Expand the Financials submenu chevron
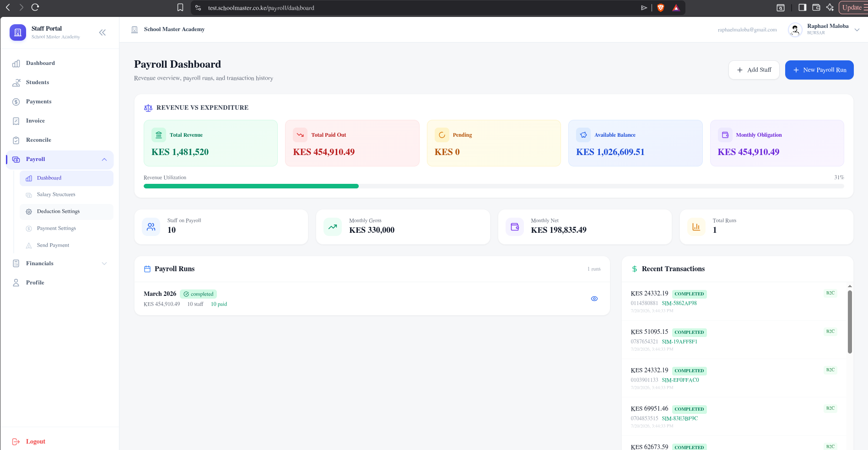The height and width of the screenshot is (450, 868). pyautogui.click(x=104, y=263)
